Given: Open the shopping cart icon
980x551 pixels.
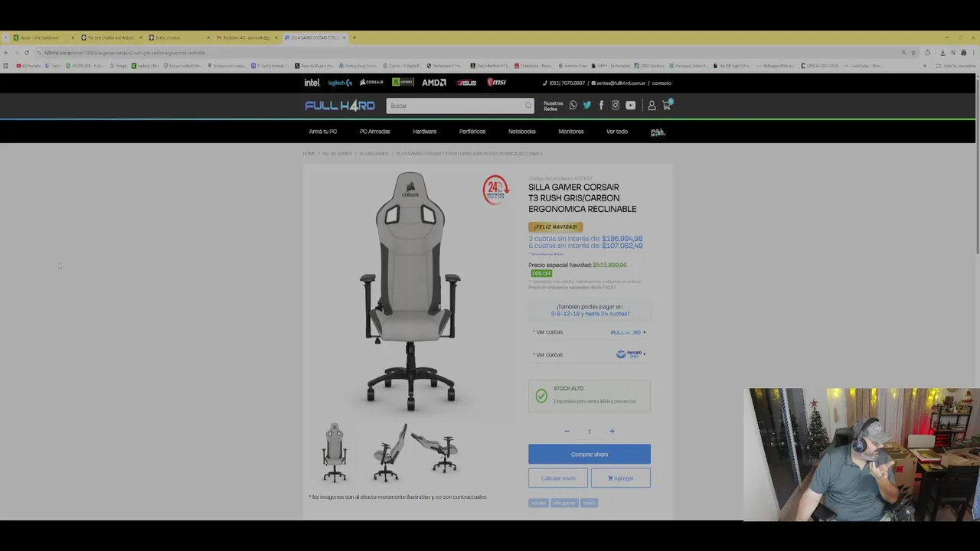Looking at the screenshot, I should click(x=667, y=105).
